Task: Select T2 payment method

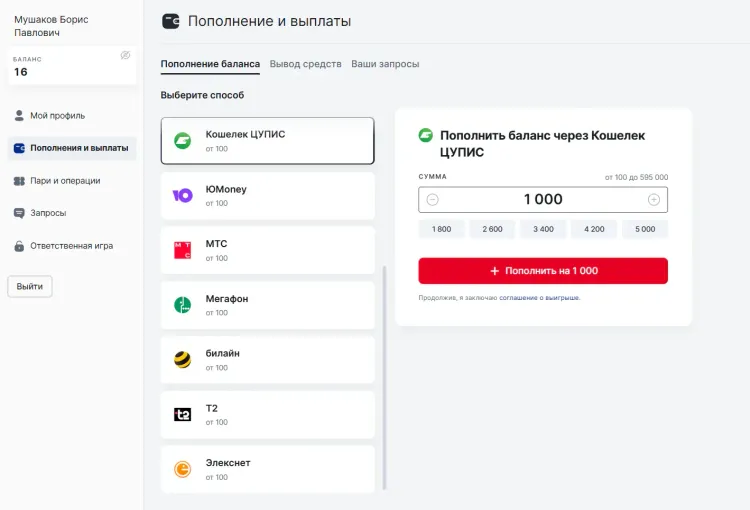Action: [267, 415]
